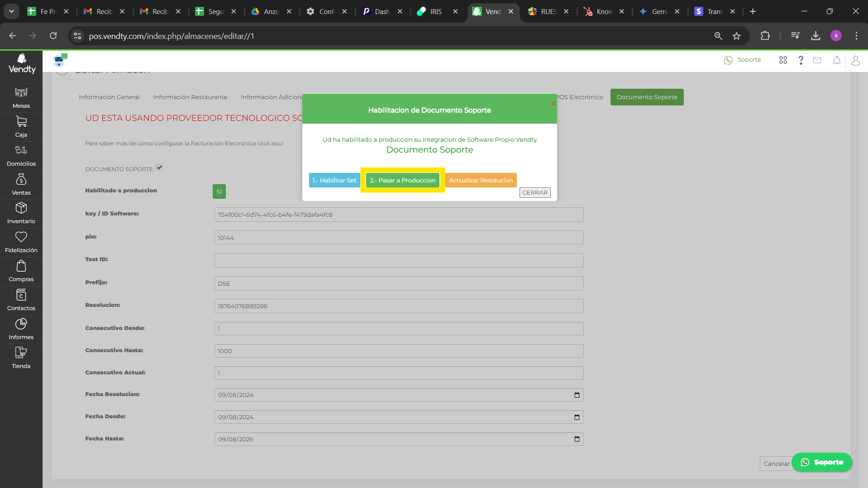Open the media controls icon in toolbar
The width and height of the screenshot is (868, 488).
point(795,36)
